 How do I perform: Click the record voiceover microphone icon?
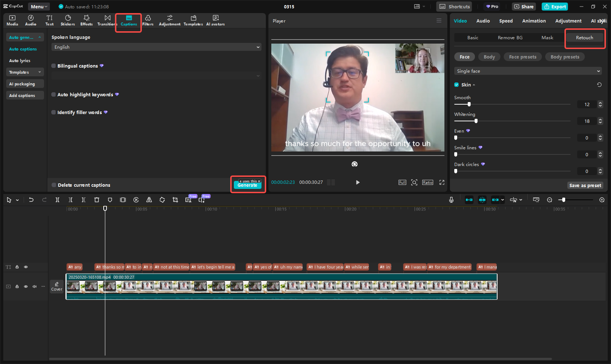[x=451, y=199]
